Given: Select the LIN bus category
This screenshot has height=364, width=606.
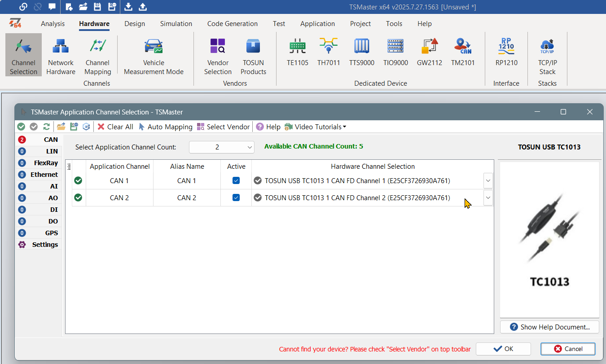Looking at the screenshot, I should tap(39, 151).
